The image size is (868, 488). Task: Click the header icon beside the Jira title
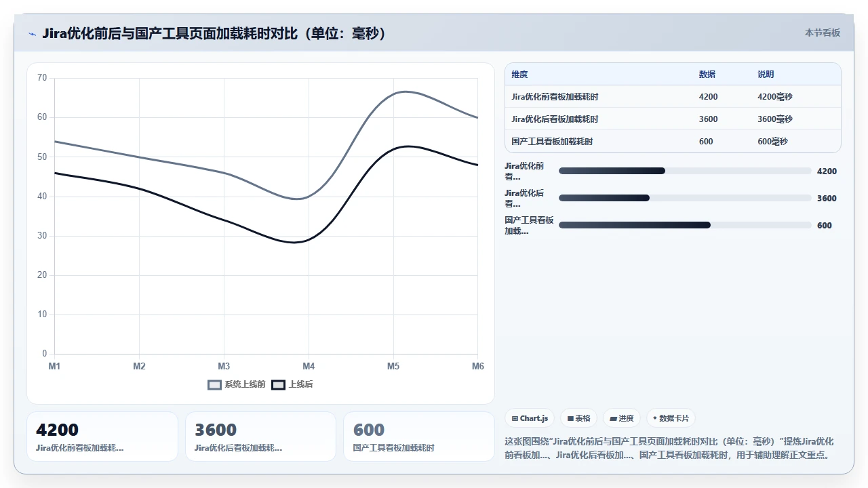[32, 33]
